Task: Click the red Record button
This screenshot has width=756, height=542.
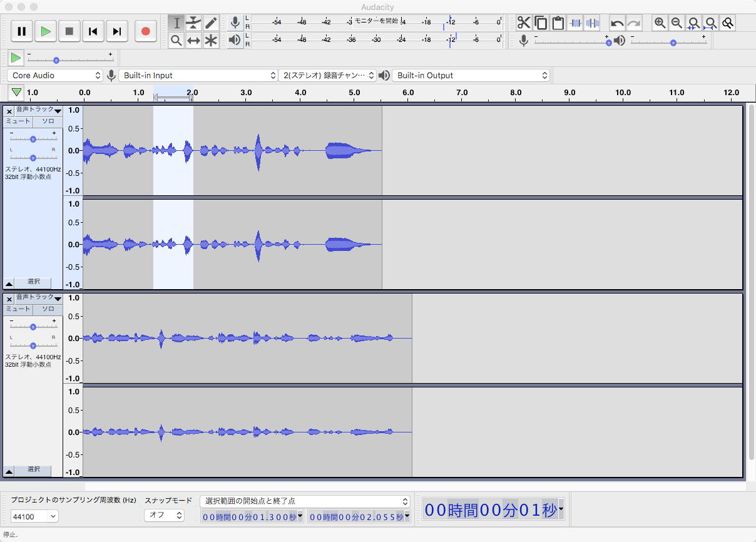Action: pos(146,31)
